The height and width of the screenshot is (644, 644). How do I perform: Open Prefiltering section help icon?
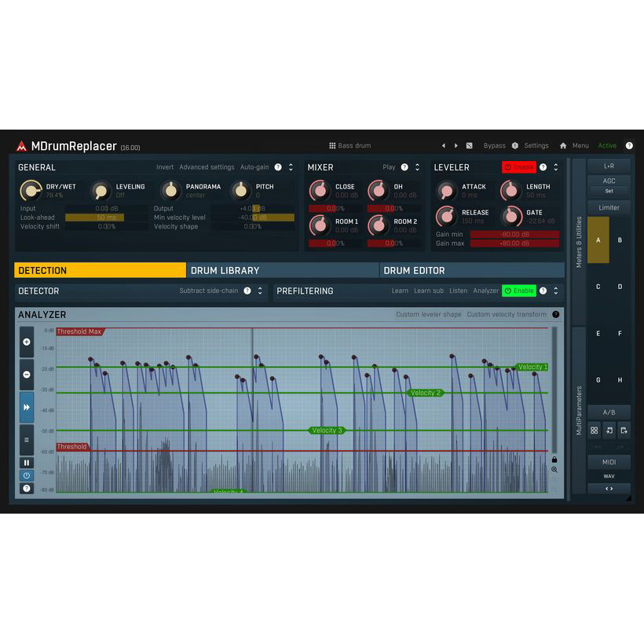[x=543, y=291]
